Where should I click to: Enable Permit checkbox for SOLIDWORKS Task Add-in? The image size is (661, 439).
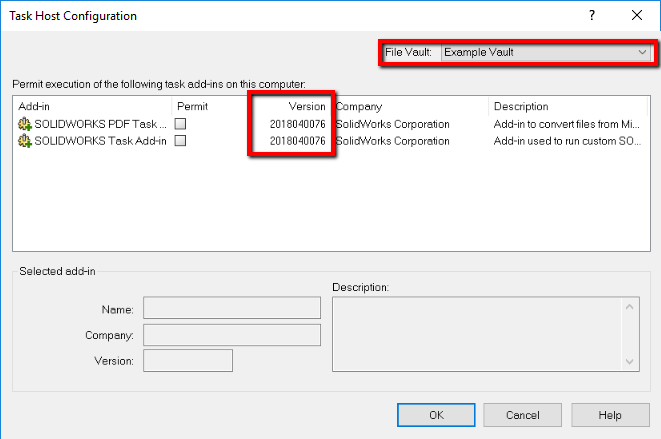click(180, 140)
